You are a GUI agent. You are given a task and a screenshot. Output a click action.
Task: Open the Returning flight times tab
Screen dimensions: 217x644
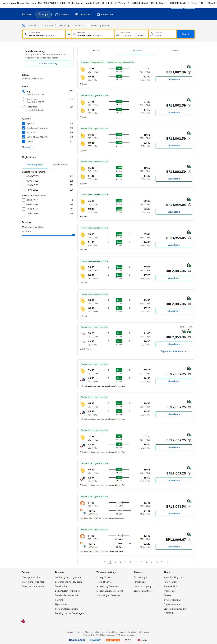click(60, 165)
